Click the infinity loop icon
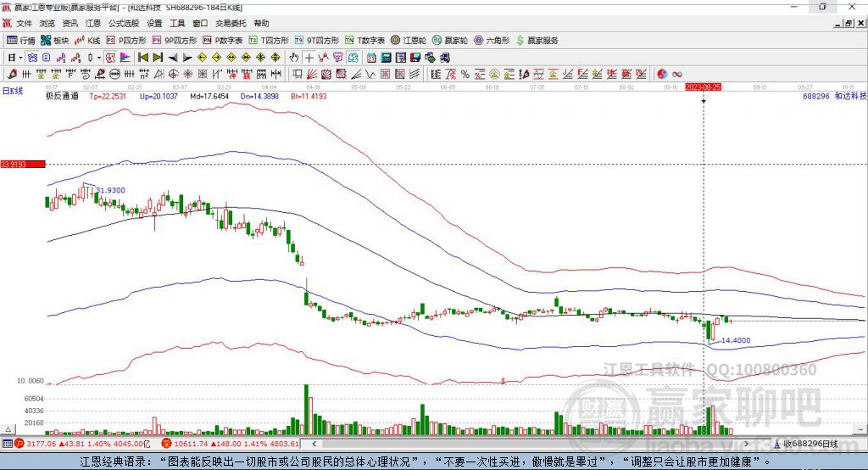 point(677,75)
